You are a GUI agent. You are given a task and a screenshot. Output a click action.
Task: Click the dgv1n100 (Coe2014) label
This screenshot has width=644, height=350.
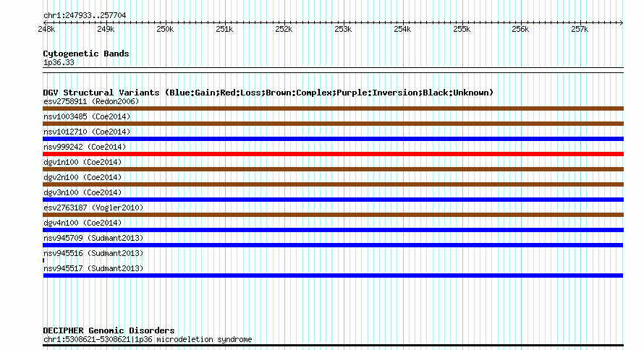(x=82, y=162)
